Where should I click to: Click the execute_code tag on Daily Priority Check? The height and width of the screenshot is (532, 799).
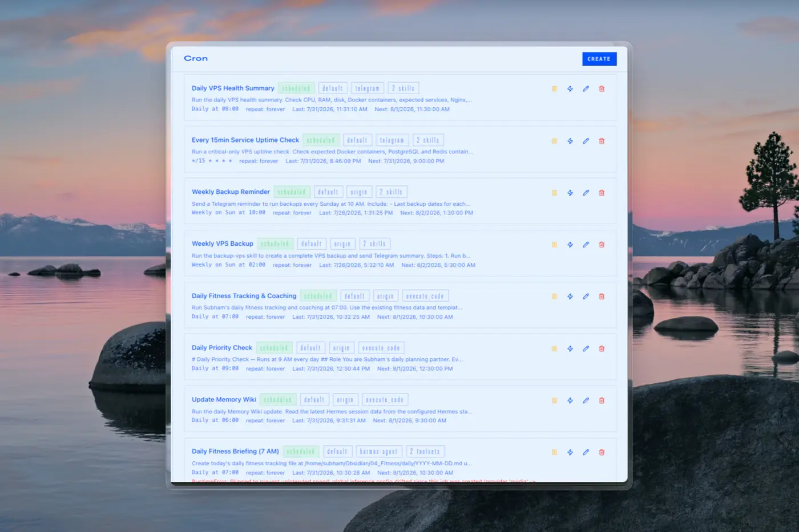click(x=381, y=348)
